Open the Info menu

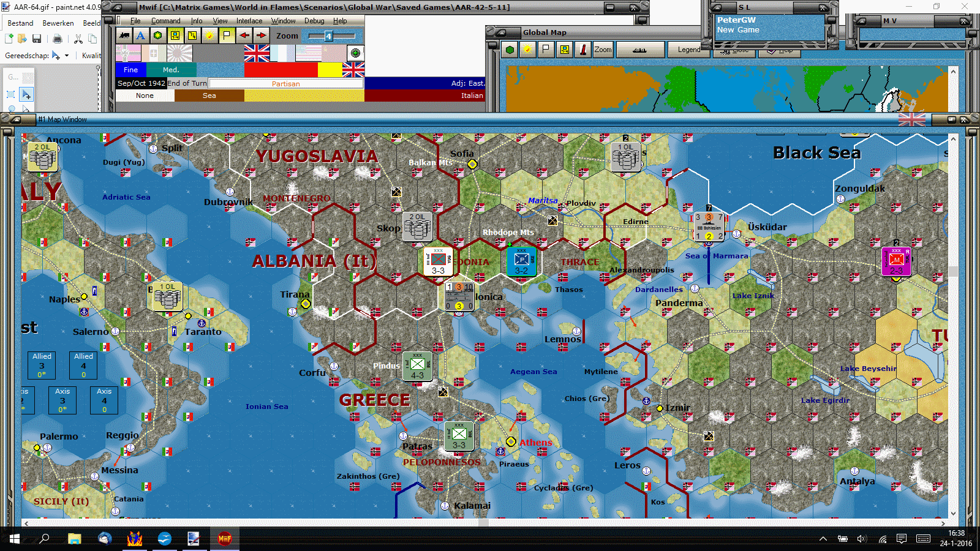pos(197,21)
